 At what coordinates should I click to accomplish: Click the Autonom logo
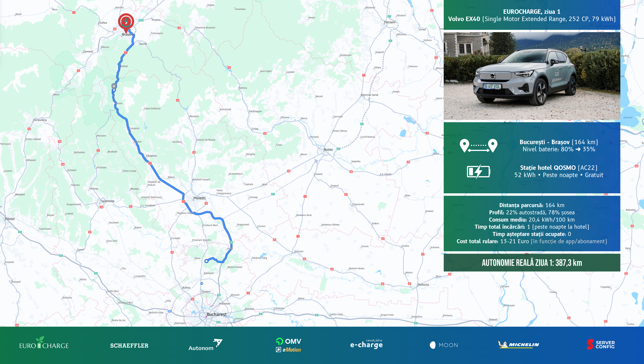[x=205, y=345]
